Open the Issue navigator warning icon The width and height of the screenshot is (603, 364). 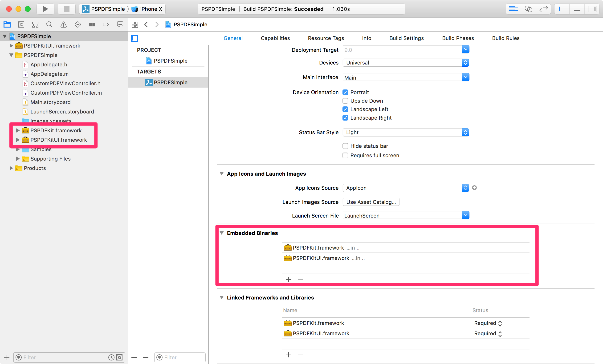click(63, 24)
